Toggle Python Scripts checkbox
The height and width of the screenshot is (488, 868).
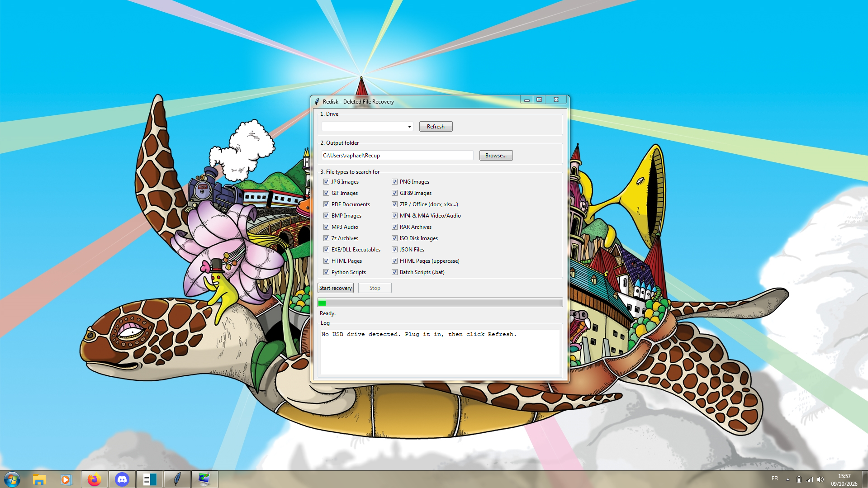[326, 272]
